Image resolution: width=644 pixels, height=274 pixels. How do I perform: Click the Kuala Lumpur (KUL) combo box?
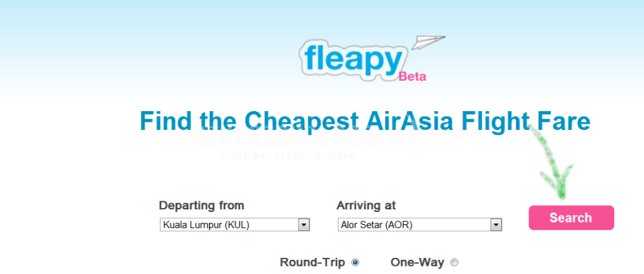(x=229, y=225)
